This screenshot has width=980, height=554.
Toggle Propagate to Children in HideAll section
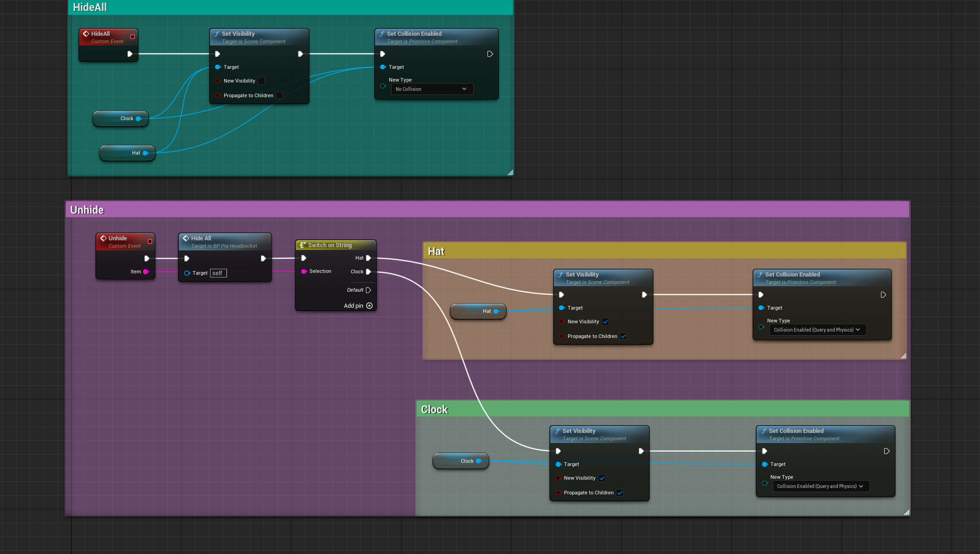(x=279, y=96)
